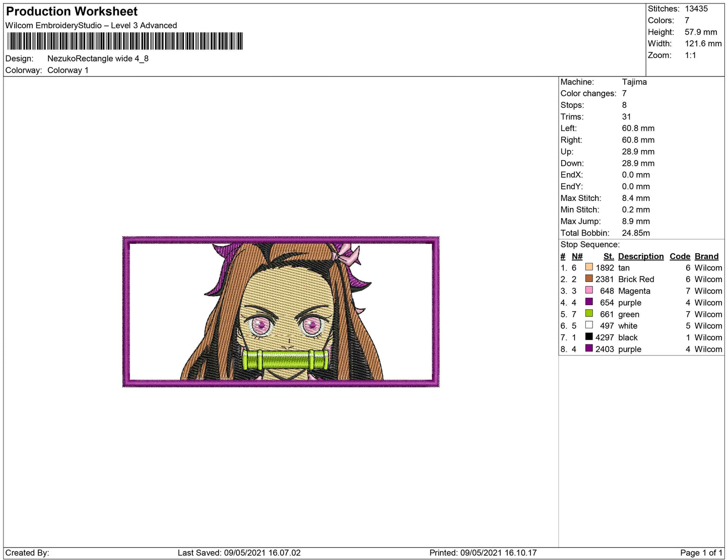Select stitch count '2381' in stop sequence

[605, 279]
